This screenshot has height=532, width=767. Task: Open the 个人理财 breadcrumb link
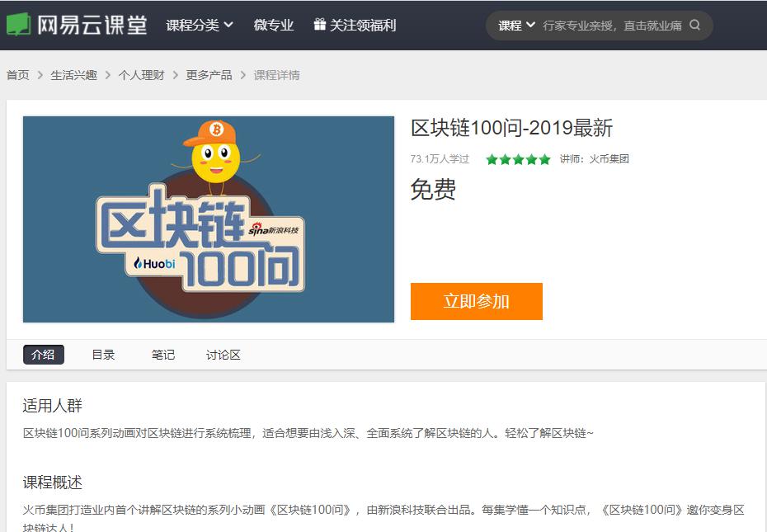pyautogui.click(x=141, y=75)
